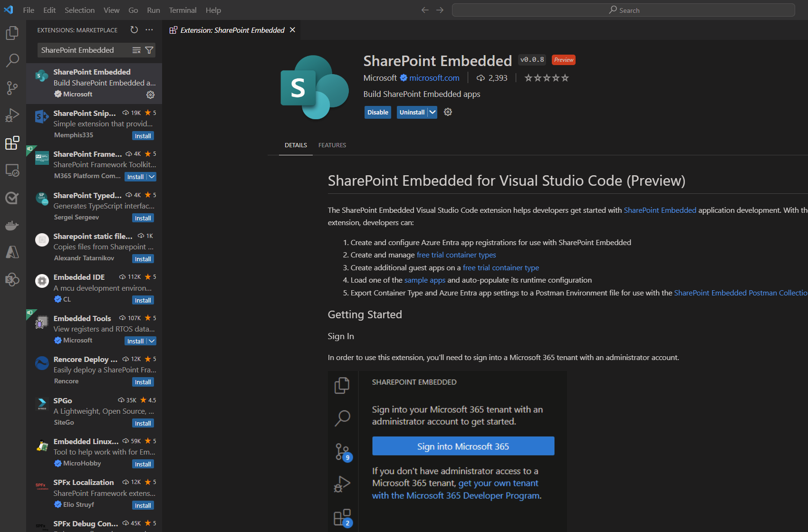Open More Actions in the Extensions panel

[x=149, y=29]
